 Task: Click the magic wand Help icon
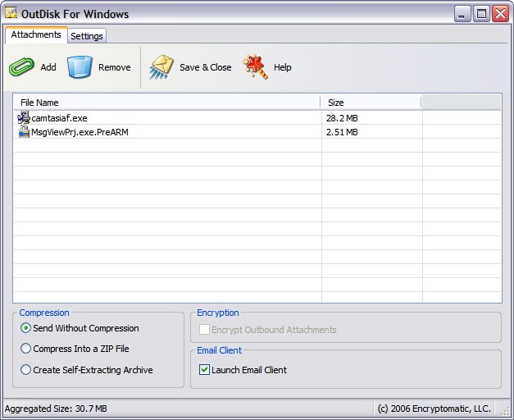coord(256,67)
